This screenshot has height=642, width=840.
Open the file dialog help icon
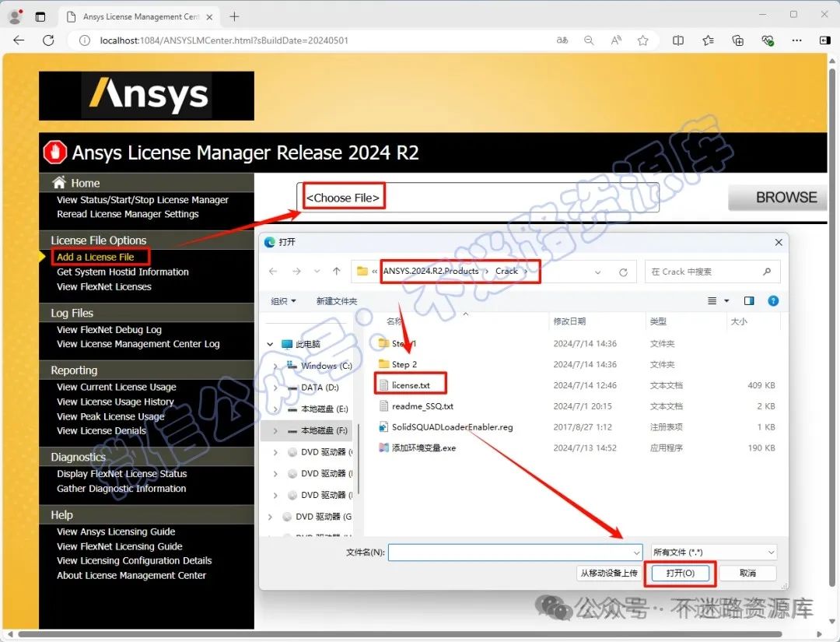click(773, 300)
